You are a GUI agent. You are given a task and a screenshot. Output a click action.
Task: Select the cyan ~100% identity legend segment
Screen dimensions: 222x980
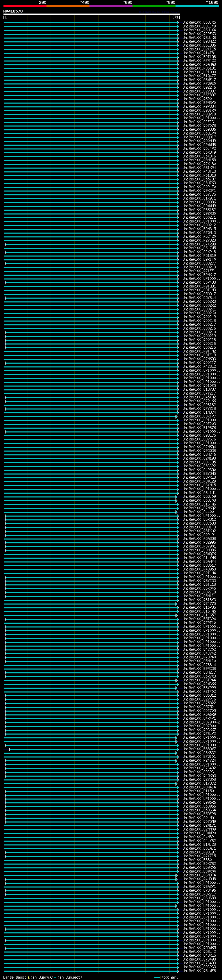tap(197, 6)
